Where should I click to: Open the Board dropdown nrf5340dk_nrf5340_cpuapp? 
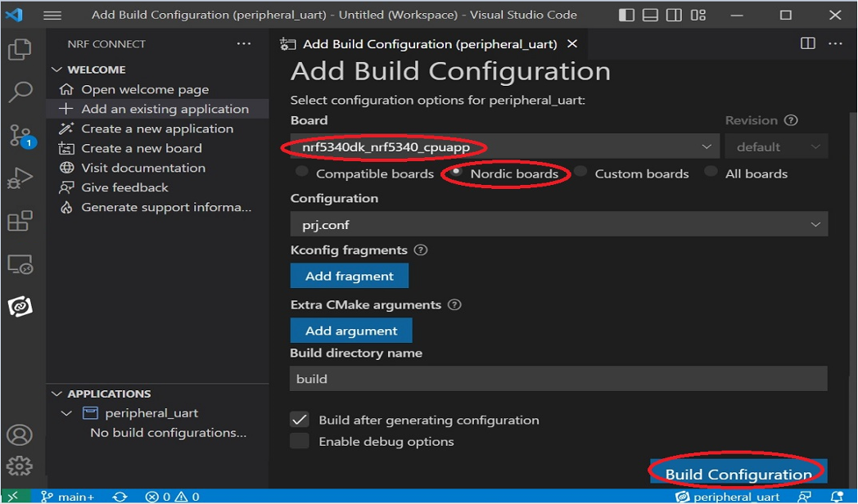click(x=504, y=147)
